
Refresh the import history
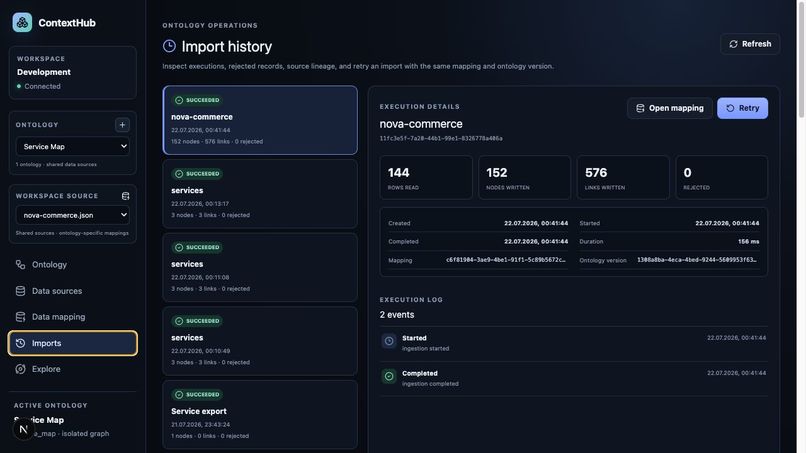tap(750, 44)
